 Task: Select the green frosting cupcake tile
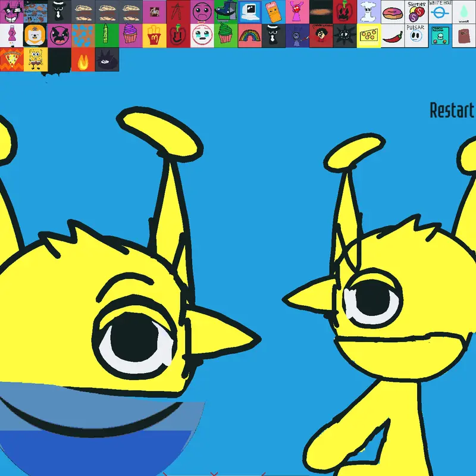[226, 36]
